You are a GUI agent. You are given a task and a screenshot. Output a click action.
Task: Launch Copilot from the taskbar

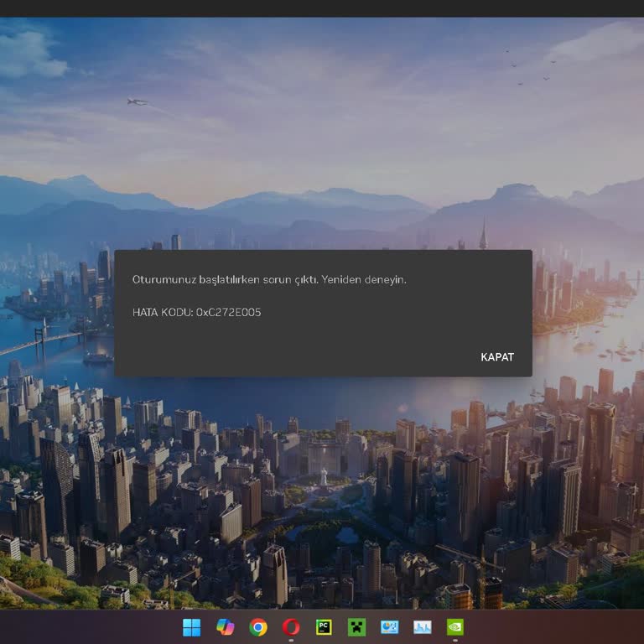click(225, 627)
